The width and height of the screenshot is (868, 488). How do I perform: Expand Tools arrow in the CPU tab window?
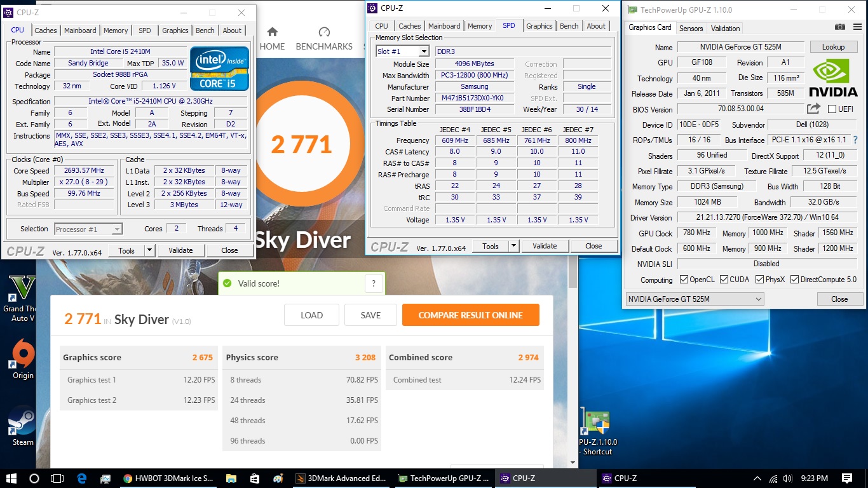[149, 250]
